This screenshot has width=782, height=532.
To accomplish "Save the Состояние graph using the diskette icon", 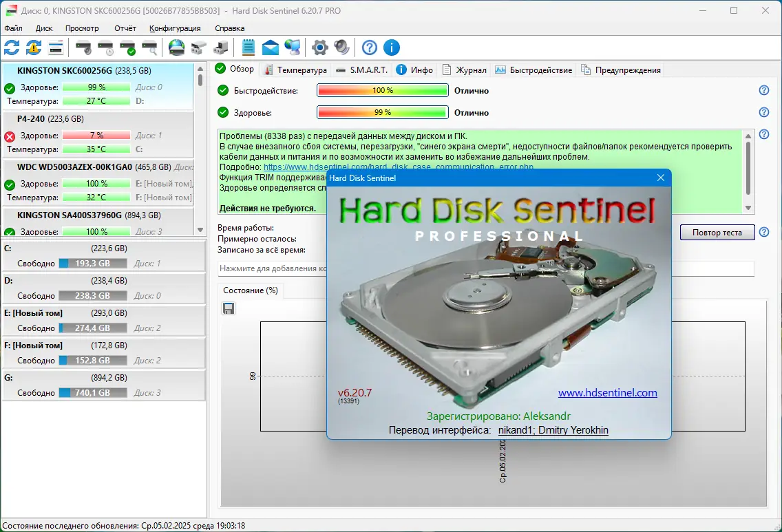I will coord(228,308).
